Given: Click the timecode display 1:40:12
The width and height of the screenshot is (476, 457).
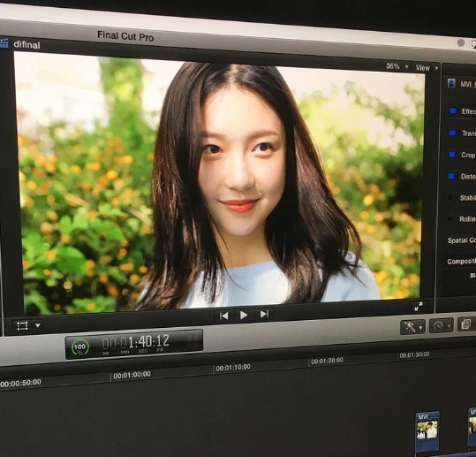Looking at the screenshot, I should [x=136, y=342].
